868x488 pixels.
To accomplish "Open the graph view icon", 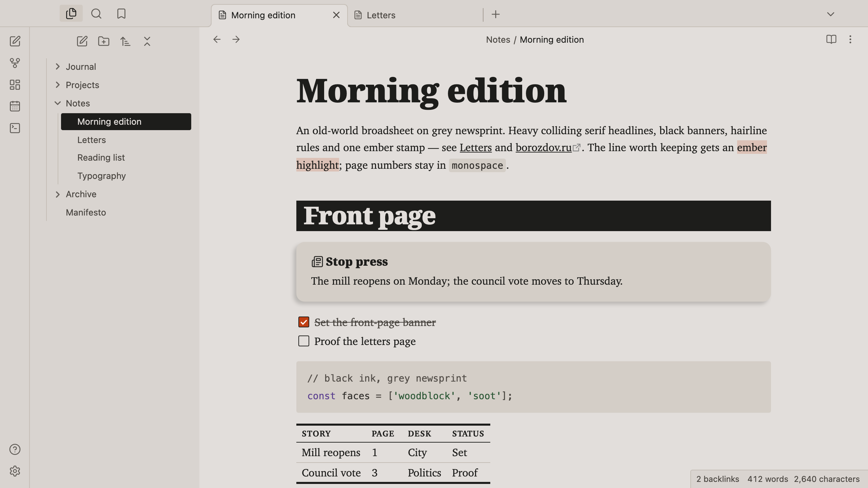I will [x=15, y=63].
